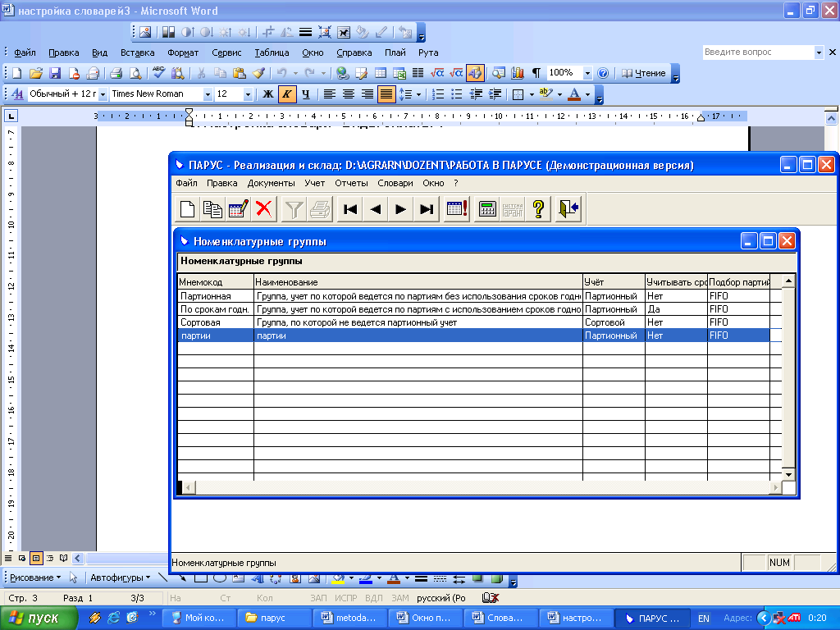Save the Word document with floppy icon
Screen dimensions: 840x630
[x=55, y=73]
